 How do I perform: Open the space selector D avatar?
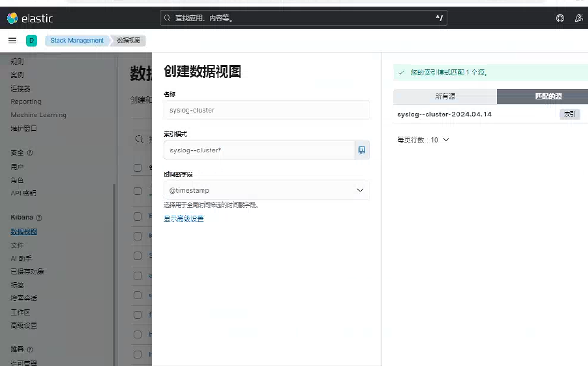click(31, 41)
